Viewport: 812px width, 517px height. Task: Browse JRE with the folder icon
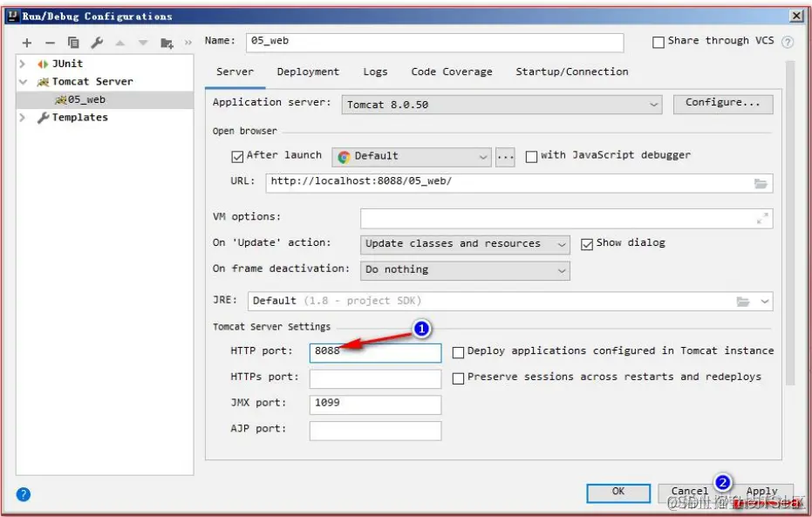(x=743, y=301)
